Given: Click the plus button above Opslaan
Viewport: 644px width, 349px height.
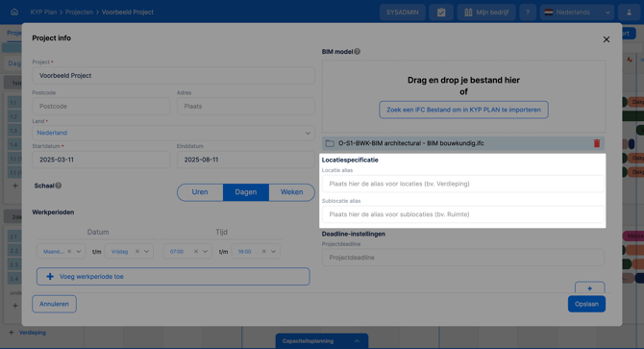Looking at the screenshot, I should point(590,287).
